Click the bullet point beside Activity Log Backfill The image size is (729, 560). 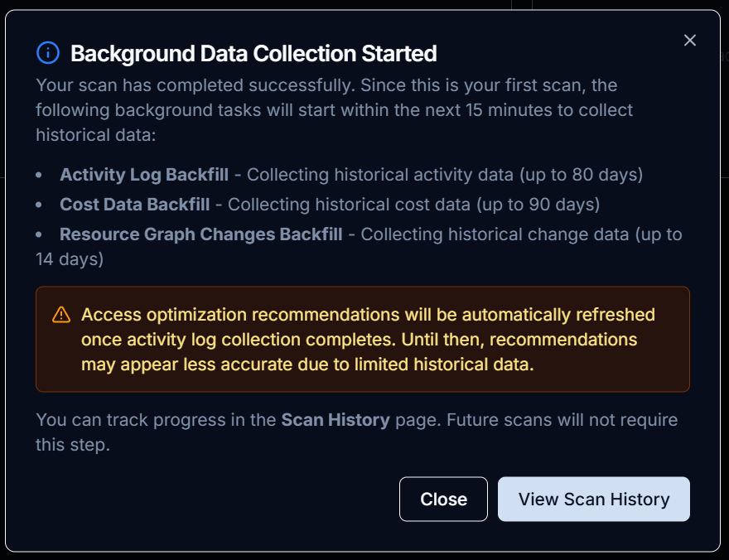(38, 175)
